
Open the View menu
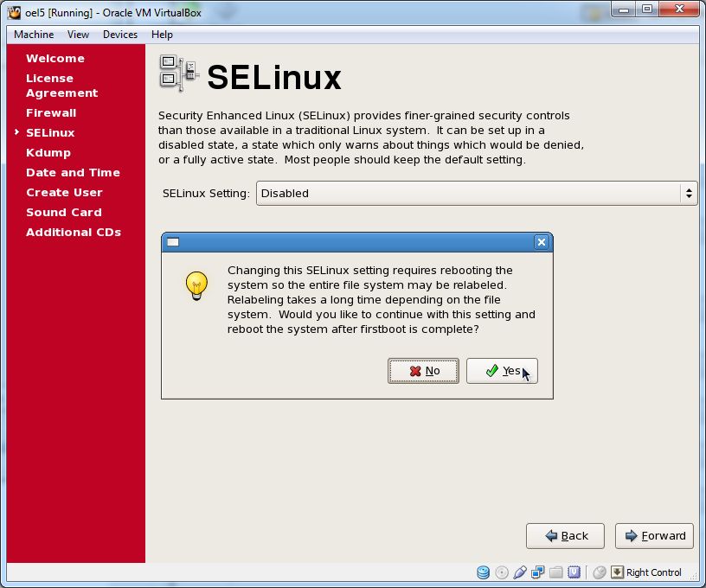[x=79, y=35]
